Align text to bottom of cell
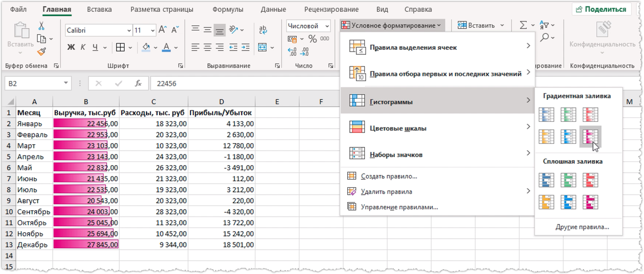 click(x=219, y=29)
